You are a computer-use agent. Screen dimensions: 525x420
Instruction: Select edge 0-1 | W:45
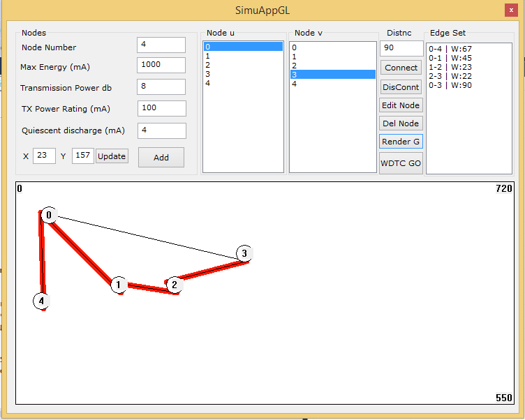[x=450, y=58]
